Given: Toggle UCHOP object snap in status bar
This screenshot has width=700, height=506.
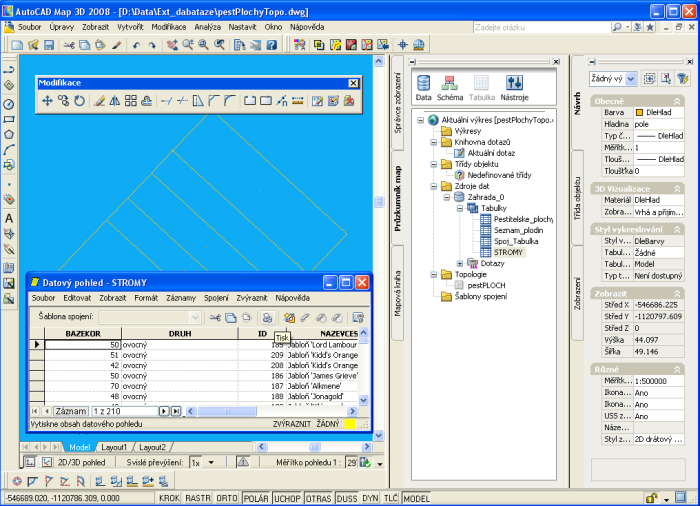Looking at the screenshot, I should click(287, 498).
